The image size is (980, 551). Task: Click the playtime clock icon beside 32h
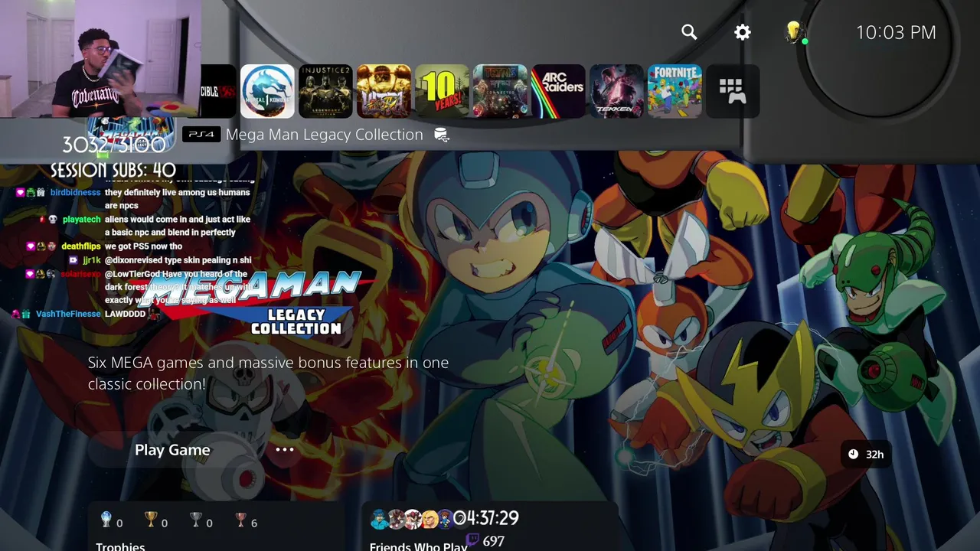point(853,455)
